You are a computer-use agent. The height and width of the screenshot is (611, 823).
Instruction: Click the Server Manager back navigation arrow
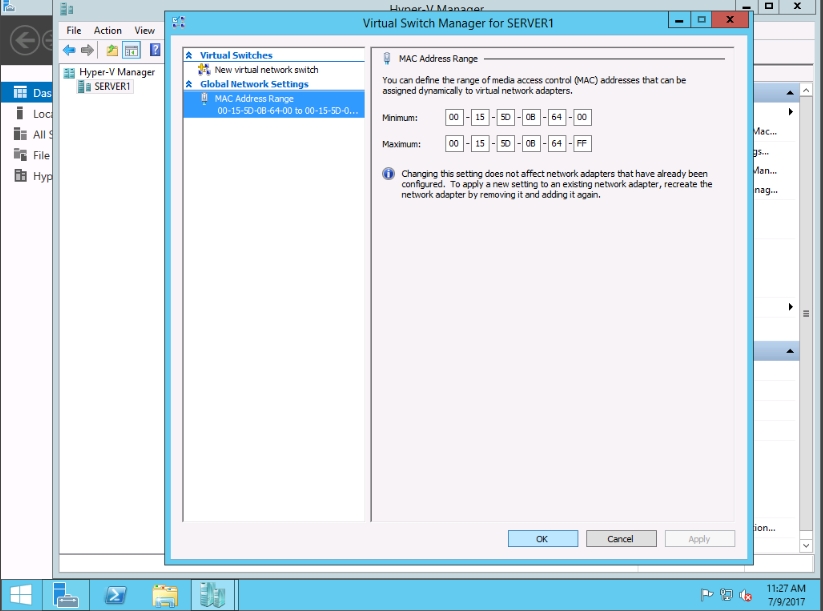[25, 40]
